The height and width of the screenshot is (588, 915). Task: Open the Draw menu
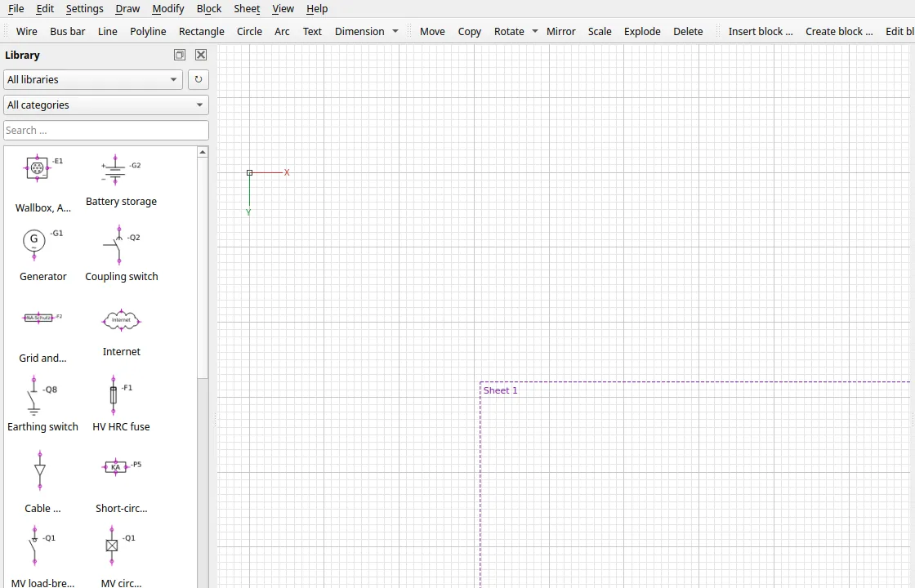[127, 9]
